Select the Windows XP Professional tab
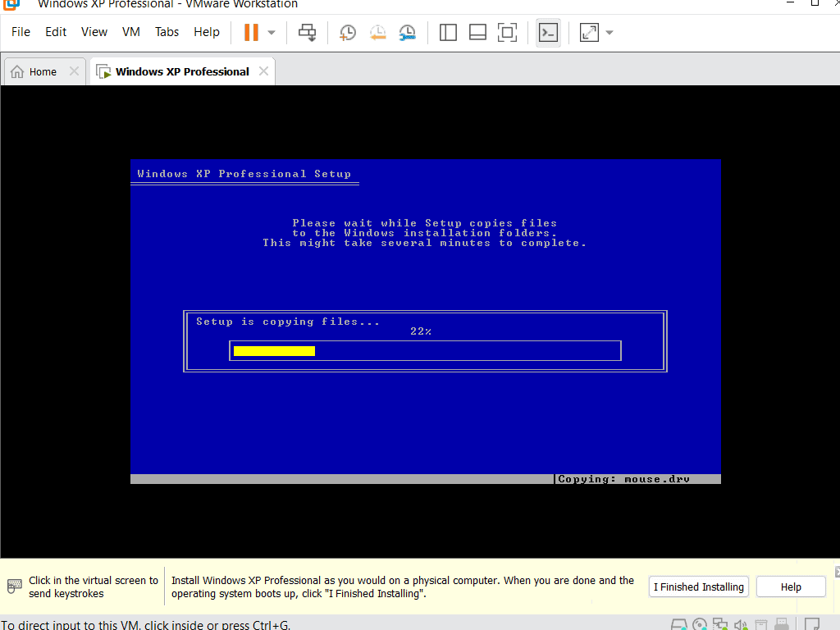Screen dimensions: 840x630 (x=182, y=72)
